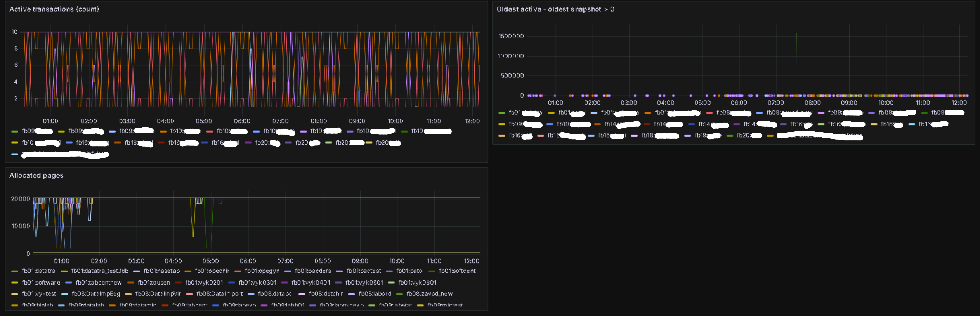Toggle the fb01:datatra_test.fdb legend series
Viewport: 980px width, 316px height.
click(x=100, y=271)
